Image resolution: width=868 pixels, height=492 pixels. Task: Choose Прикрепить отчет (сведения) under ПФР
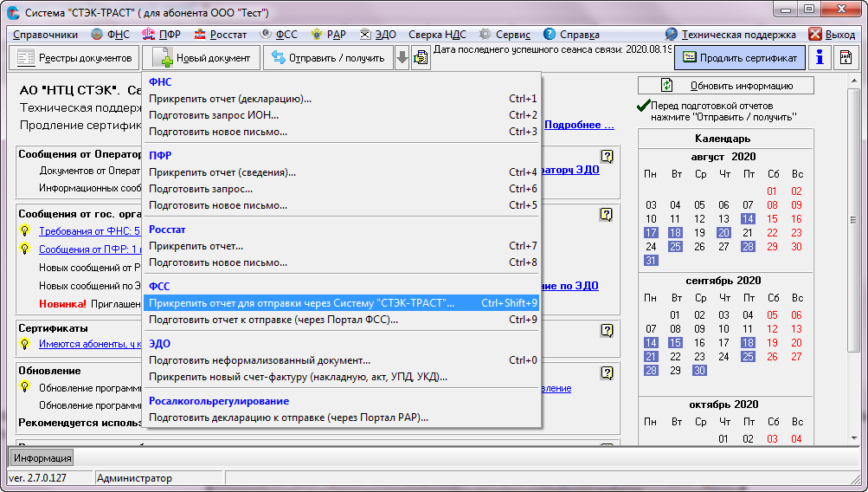[342, 172]
